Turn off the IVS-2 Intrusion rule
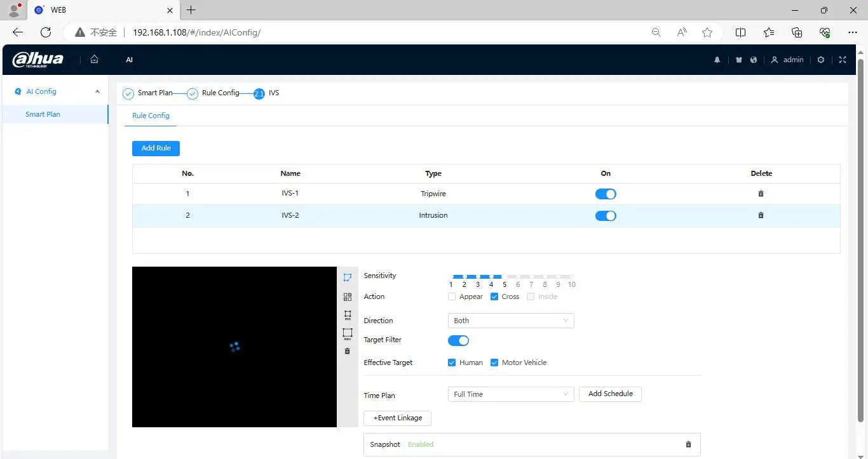 click(x=605, y=216)
